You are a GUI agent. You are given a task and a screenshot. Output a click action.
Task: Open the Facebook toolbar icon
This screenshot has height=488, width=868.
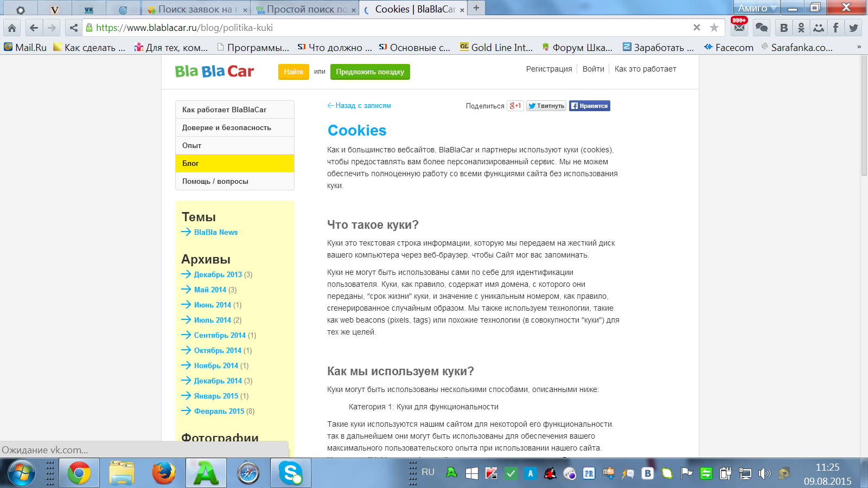(x=835, y=28)
